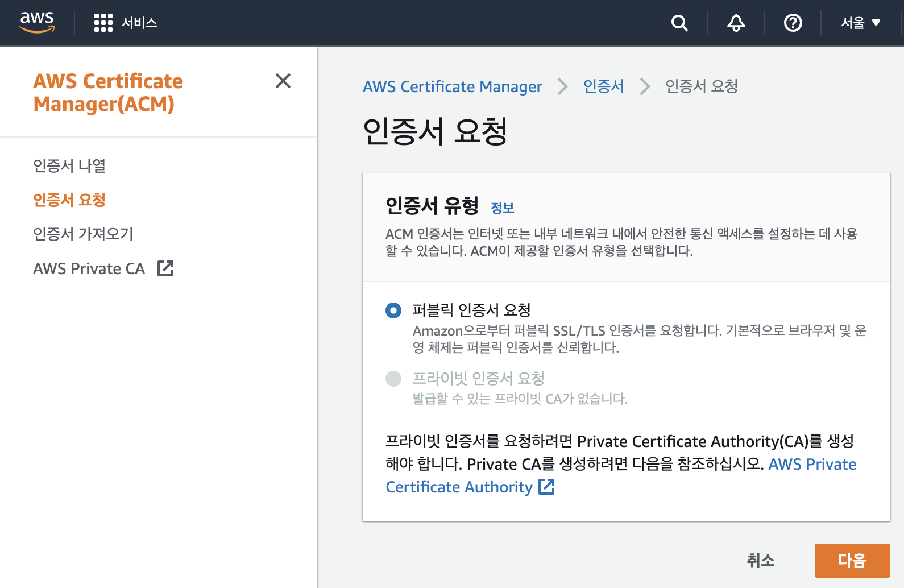Select the 프라이빗 인증서 요청 radio button
Viewport: 904px width, 588px height.
pos(393,379)
